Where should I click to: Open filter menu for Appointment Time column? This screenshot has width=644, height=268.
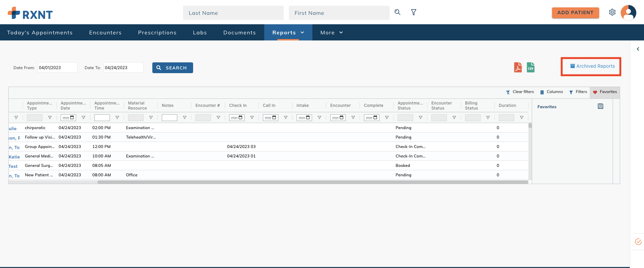117,118
